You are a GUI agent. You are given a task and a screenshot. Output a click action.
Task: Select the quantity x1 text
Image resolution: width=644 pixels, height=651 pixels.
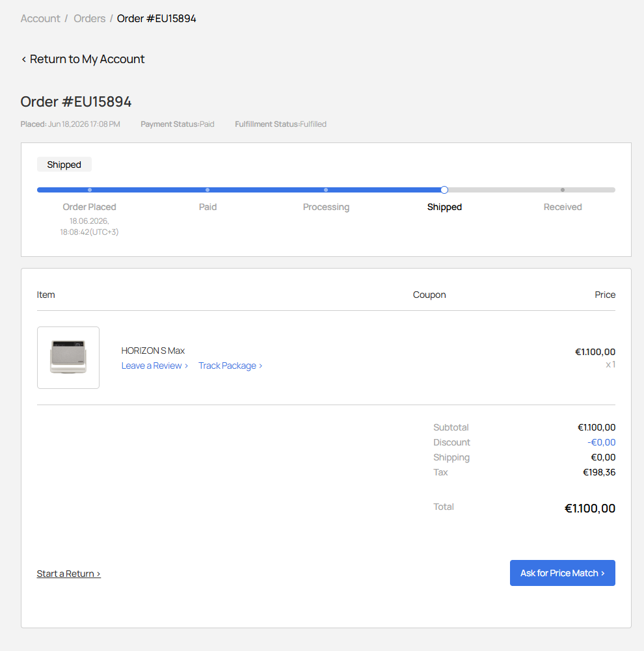[610, 365]
